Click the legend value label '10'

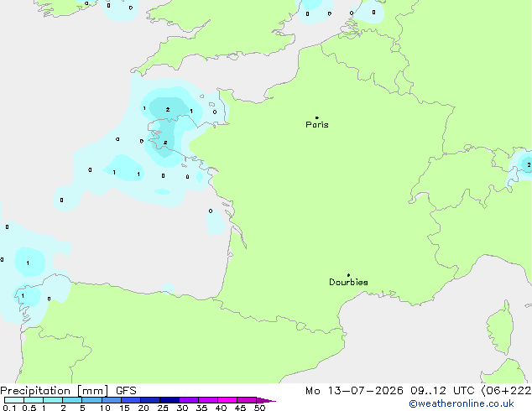pos(105,408)
